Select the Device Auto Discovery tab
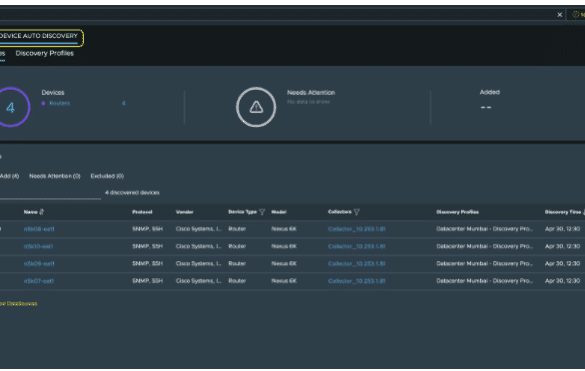Viewport: 585px width, 371px height. (39, 36)
